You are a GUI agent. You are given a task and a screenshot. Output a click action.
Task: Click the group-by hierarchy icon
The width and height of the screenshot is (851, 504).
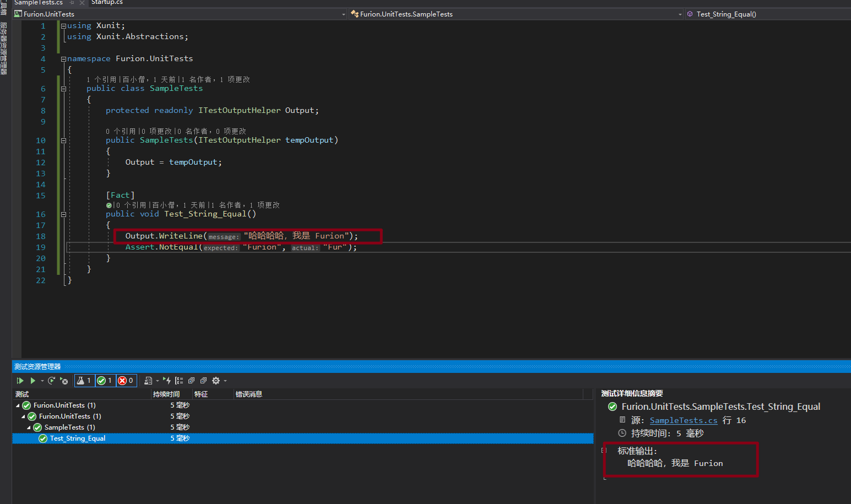pos(179,381)
